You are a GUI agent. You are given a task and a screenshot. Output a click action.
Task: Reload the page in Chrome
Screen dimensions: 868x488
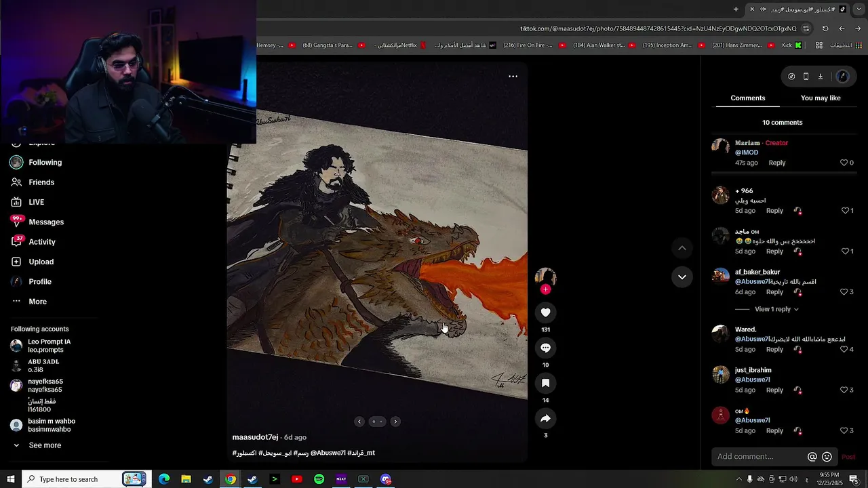point(825,28)
